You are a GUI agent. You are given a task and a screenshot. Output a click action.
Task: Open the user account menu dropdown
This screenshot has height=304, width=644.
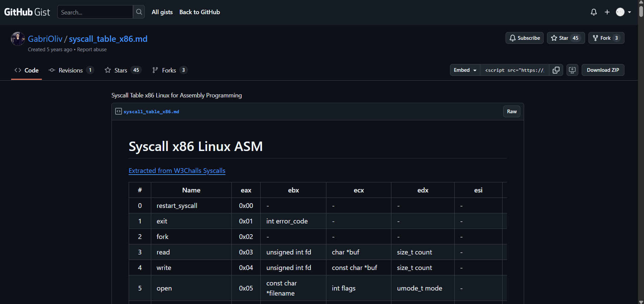[623, 12]
